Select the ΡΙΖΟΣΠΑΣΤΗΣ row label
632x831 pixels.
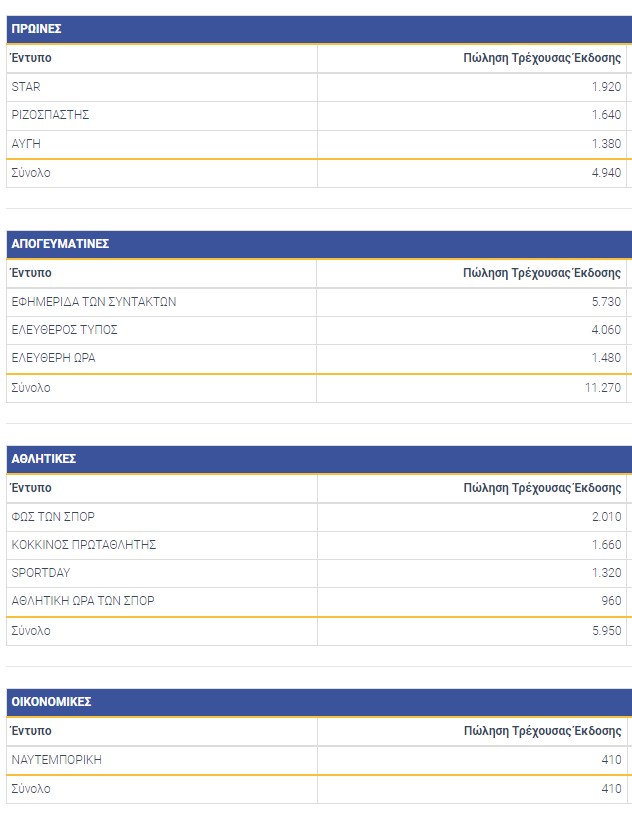[x=50, y=115]
